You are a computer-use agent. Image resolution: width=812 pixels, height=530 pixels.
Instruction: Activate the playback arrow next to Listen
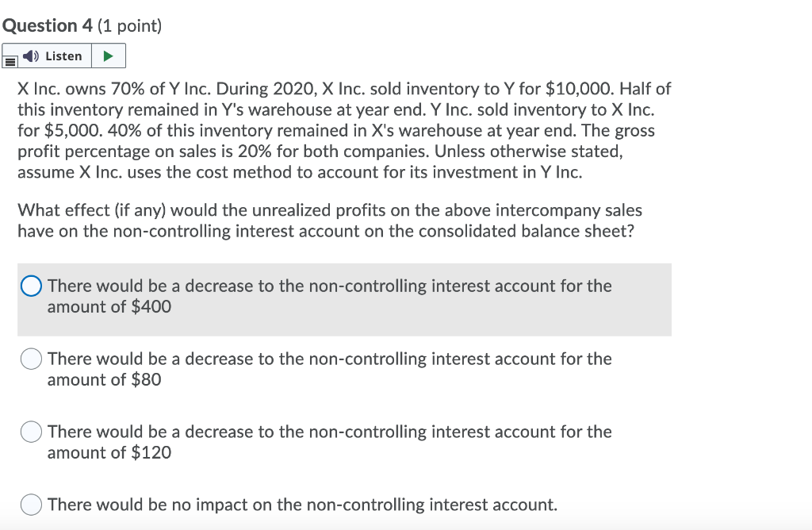click(x=110, y=56)
